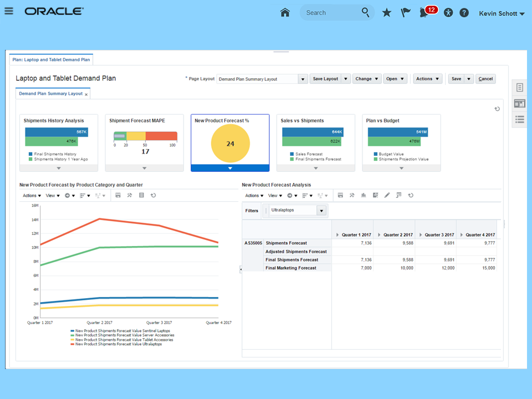
Task: Go to Home via house icon
Action: (x=285, y=12)
